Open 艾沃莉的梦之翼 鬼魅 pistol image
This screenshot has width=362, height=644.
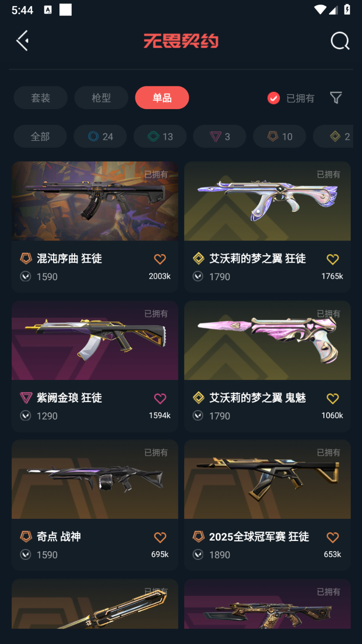(x=267, y=340)
